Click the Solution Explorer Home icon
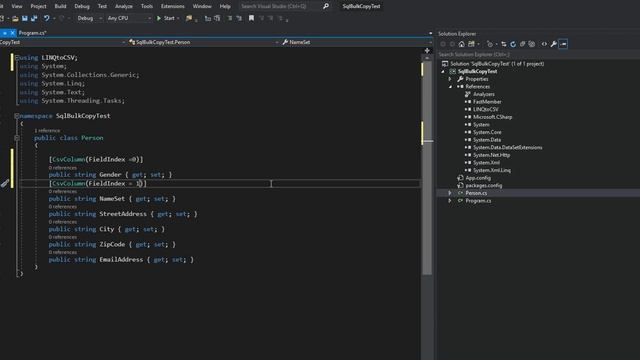Screen dimensions: 640x360 [x=461, y=44]
